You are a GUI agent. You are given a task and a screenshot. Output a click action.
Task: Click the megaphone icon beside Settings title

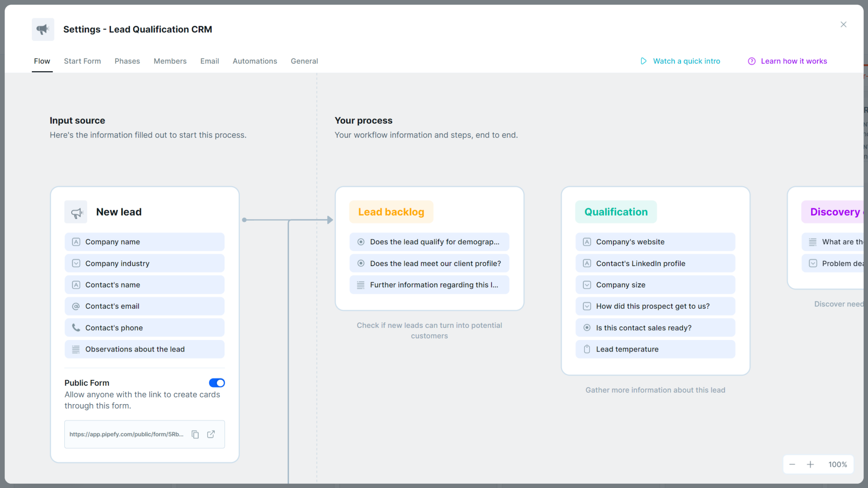[42, 29]
